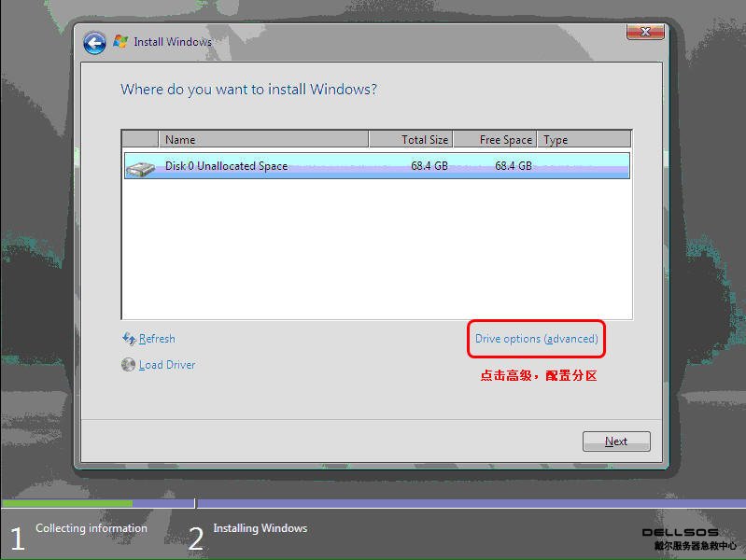Open Drive options (advanced) link

point(536,339)
